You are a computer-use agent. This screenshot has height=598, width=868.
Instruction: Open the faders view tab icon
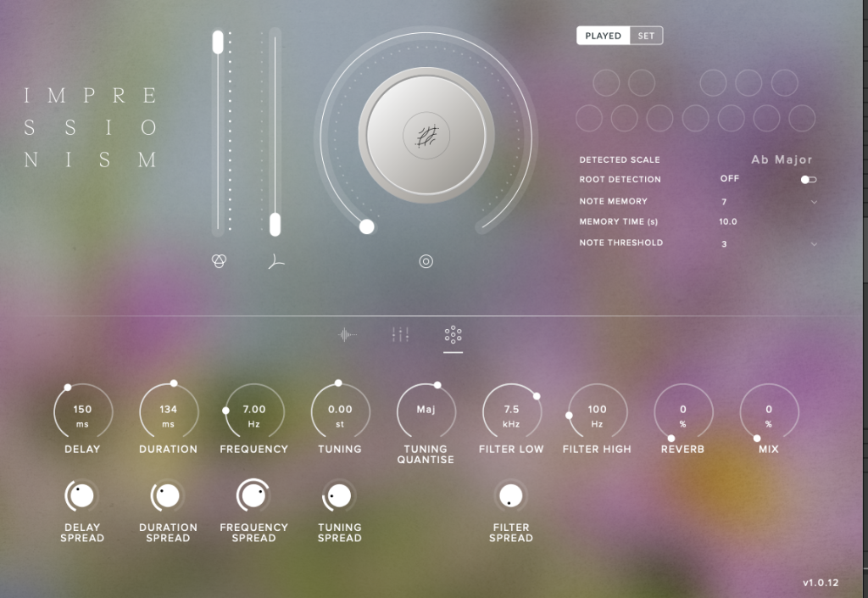point(400,334)
